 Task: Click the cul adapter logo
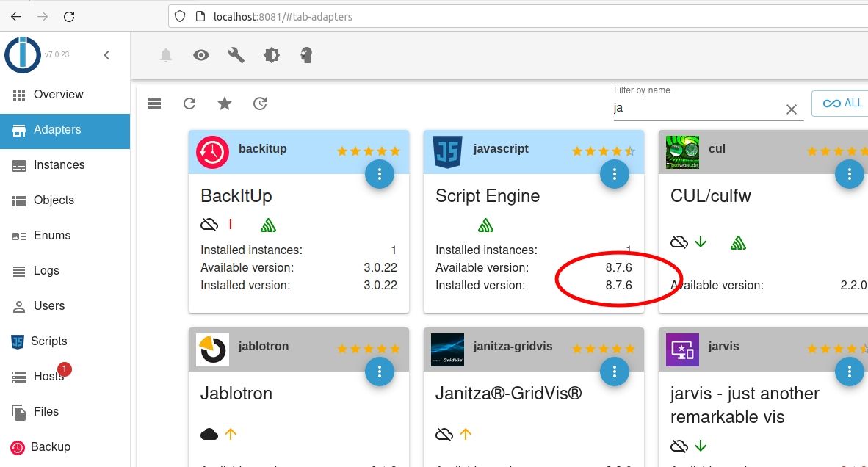(682, 152)
